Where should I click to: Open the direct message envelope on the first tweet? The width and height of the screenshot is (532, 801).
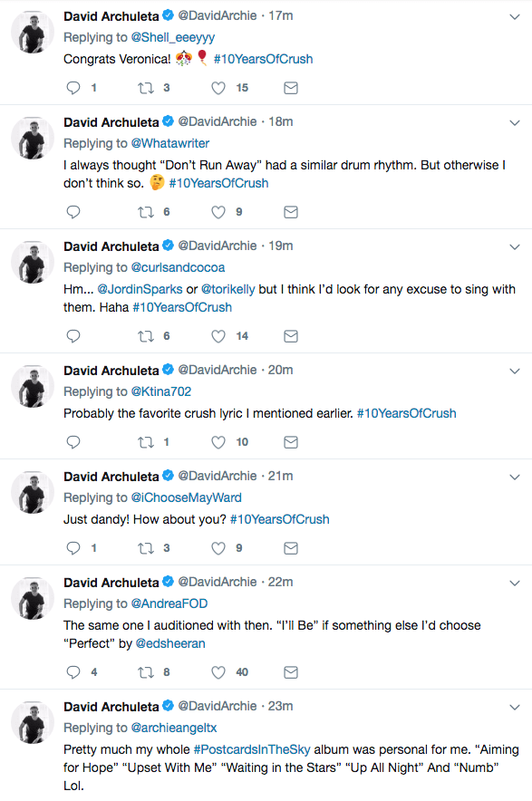coord(290,88)
